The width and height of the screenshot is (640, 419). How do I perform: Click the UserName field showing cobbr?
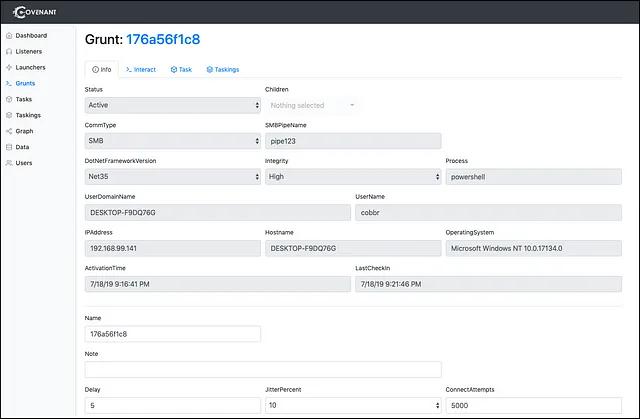(x=489, y=213)
